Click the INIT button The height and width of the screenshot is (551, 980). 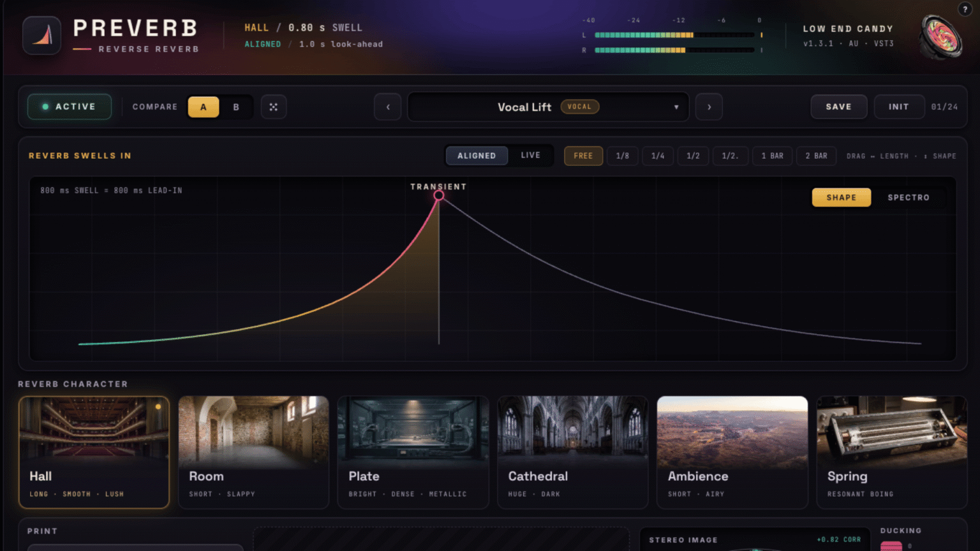click(899, 107)
